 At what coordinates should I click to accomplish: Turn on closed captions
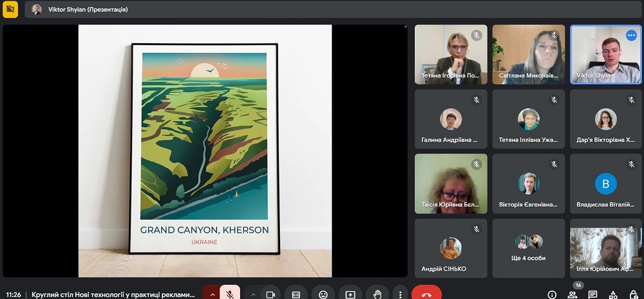tap(296, 294)
